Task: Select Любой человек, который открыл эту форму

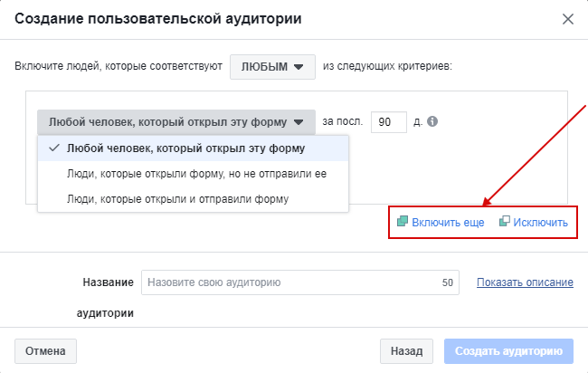Action: 185,148
